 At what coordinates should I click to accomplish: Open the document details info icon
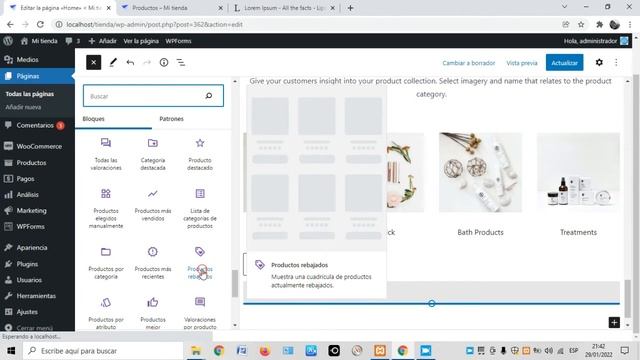click(164, 62)
